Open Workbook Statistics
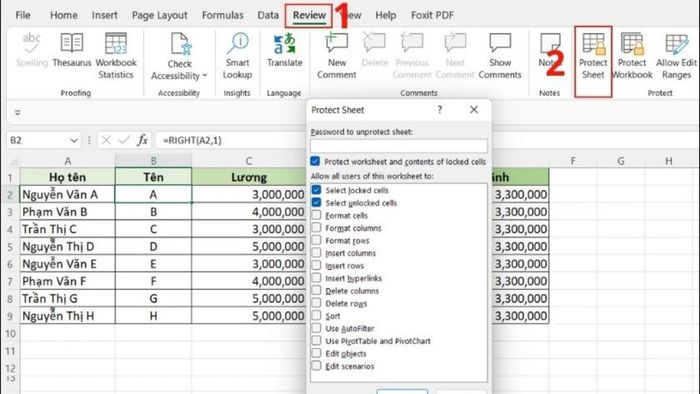Image resolution: width=700 pixels, height=394 pixels. point(116,56)
